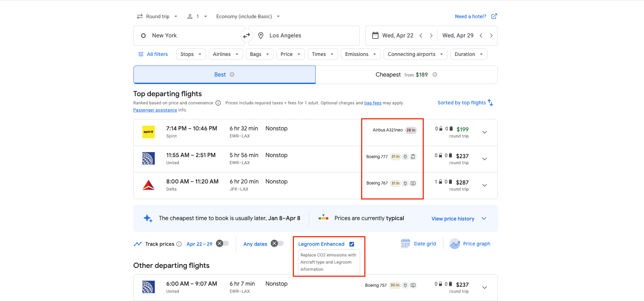Advance return date after Apr 29
Viewport: 644px width, 301px height.
pos(491,36)
